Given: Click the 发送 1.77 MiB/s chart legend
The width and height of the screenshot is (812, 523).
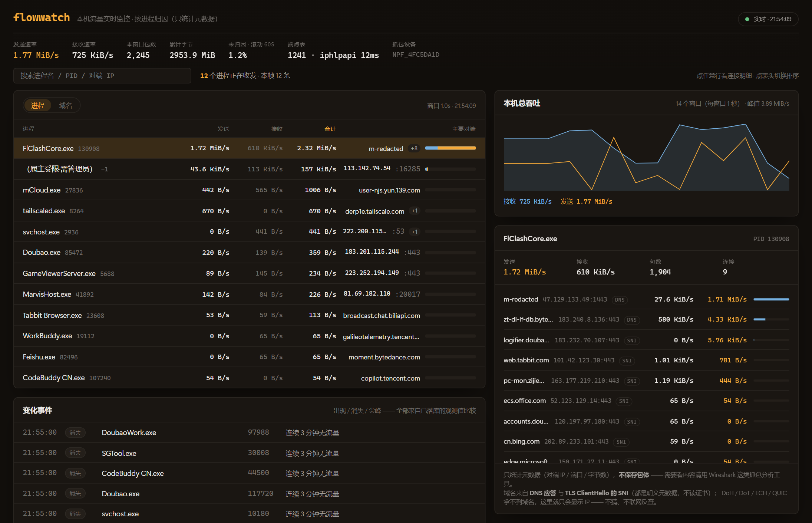Looking at the screenshot, I should pos(586,201).
